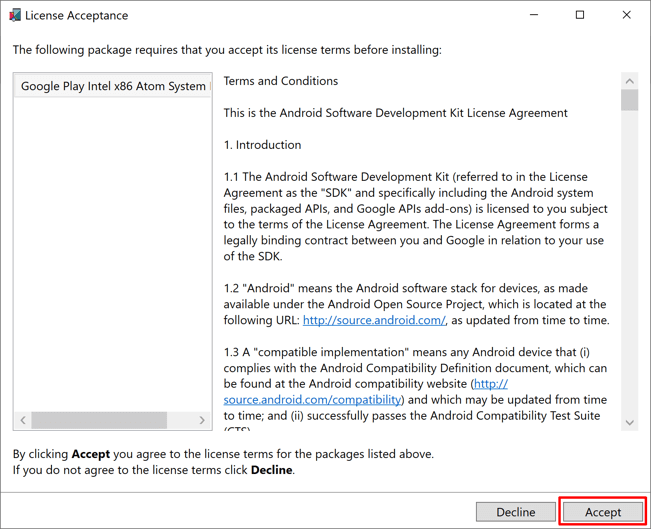The height and width of the screenshot is (529, 651).
Task: Select Google Play Intel x86 Atom System package
Action: click(112, 86)
